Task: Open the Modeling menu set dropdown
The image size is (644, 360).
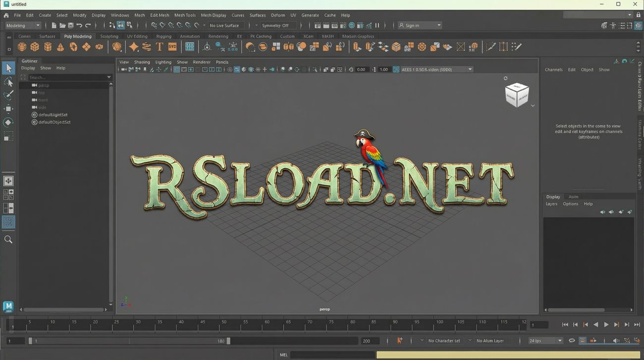Action: click(x=23, y=25)
